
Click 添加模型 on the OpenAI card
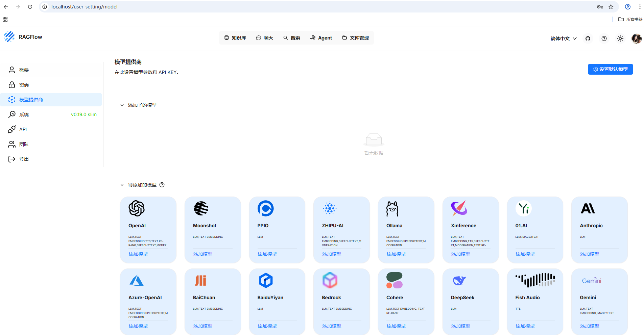(x=138, y=254)
